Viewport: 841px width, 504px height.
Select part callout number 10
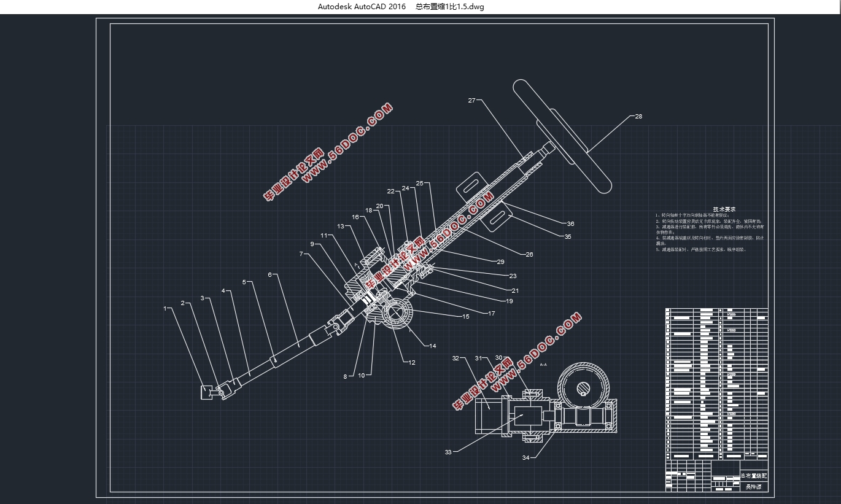tap(361, 375)
